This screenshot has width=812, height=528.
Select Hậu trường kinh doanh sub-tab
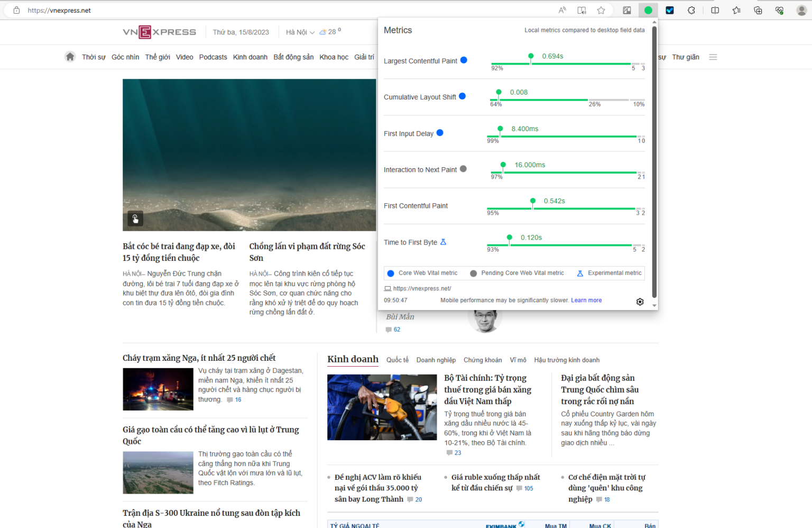[567, 360]
